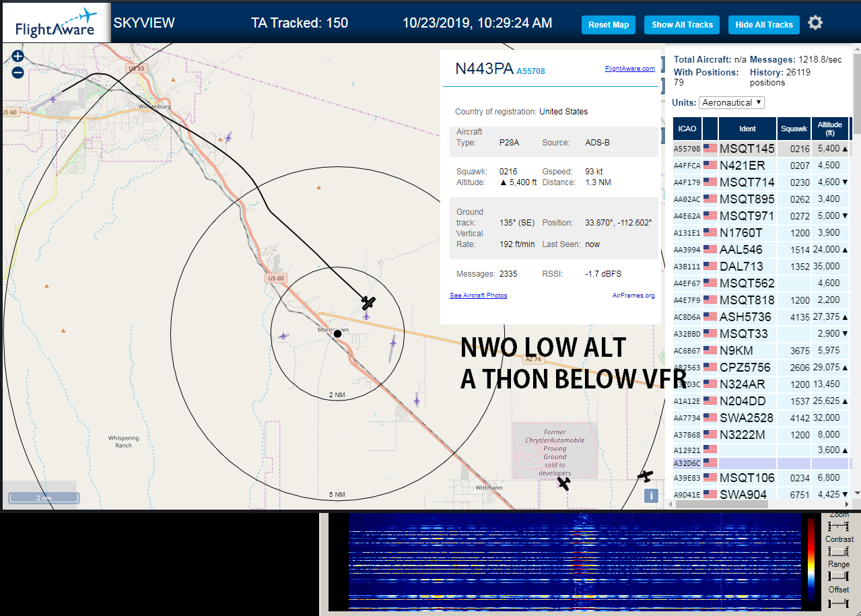The height and width of the screenshot is (616, 861).
Task: Adjust the waterfall Contrast slider
Action: click(839, 551)
